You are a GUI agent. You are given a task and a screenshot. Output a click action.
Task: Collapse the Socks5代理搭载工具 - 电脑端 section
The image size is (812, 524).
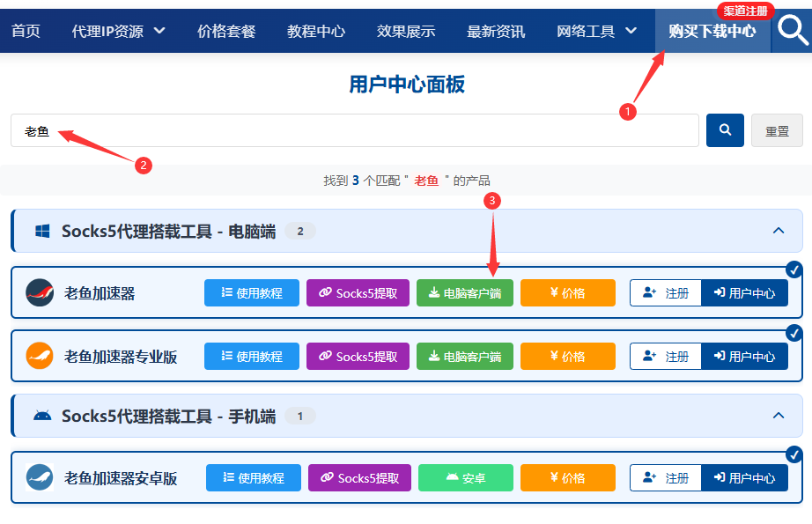point(779,231)
